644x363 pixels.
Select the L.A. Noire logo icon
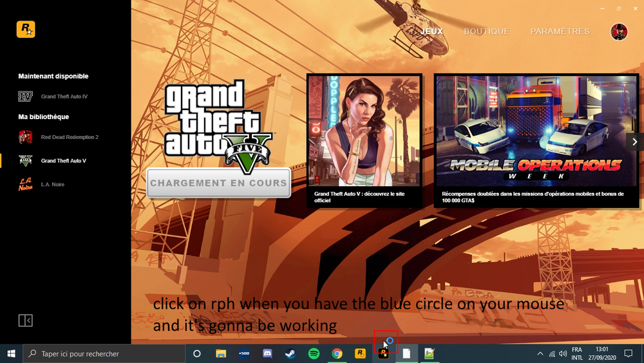coord(25,184)
